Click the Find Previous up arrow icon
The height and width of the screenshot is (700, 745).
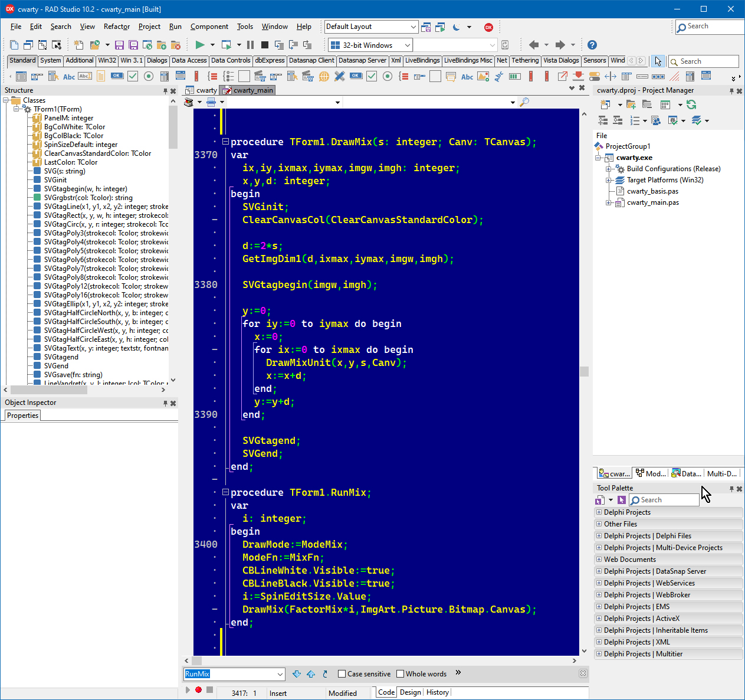pyautogui.click(x=310, y=673)
